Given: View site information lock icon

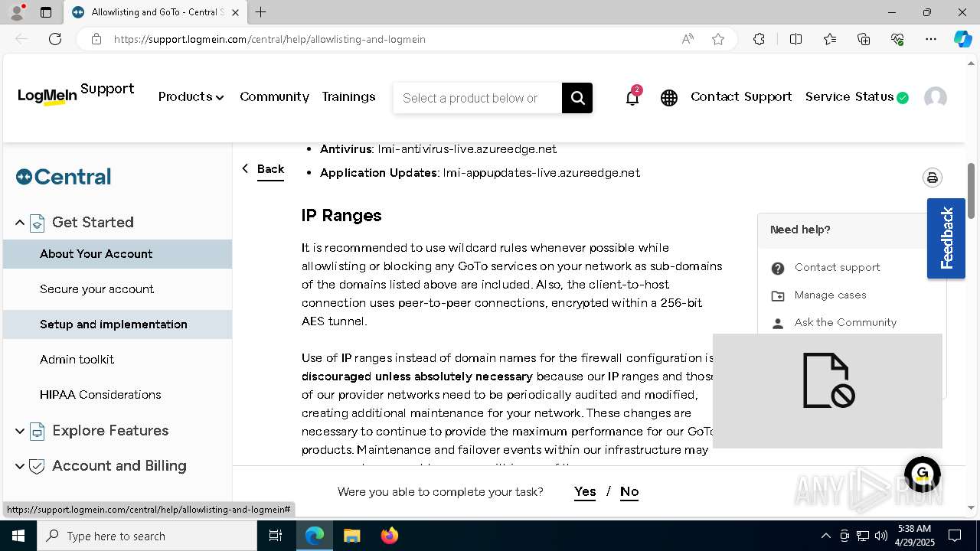Looking at the screenshot, I should [96, 39].
